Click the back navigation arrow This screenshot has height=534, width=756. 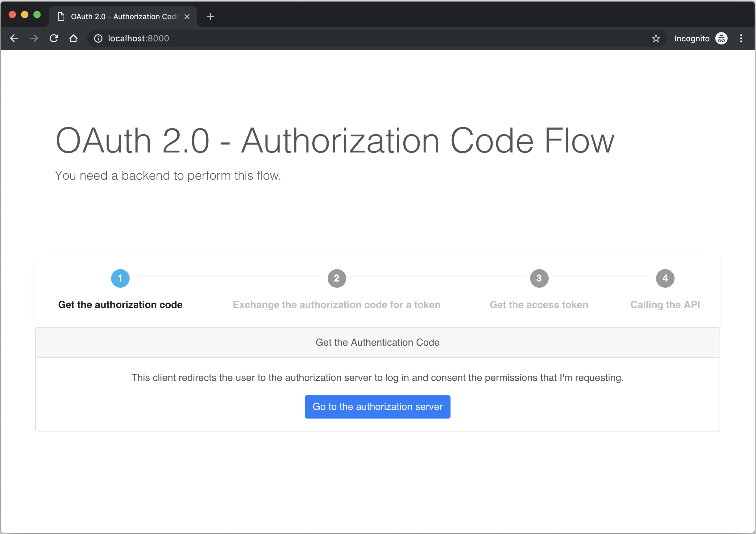click(14, 38)
